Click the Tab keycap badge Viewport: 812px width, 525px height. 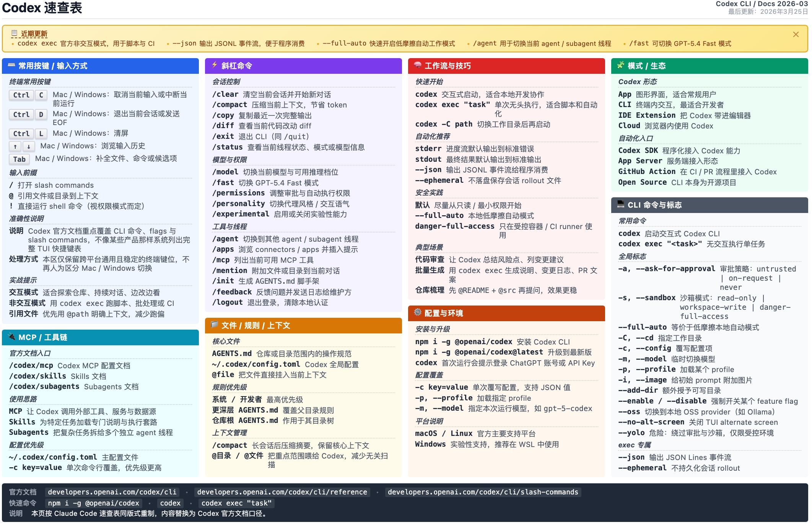coord(19,159)
